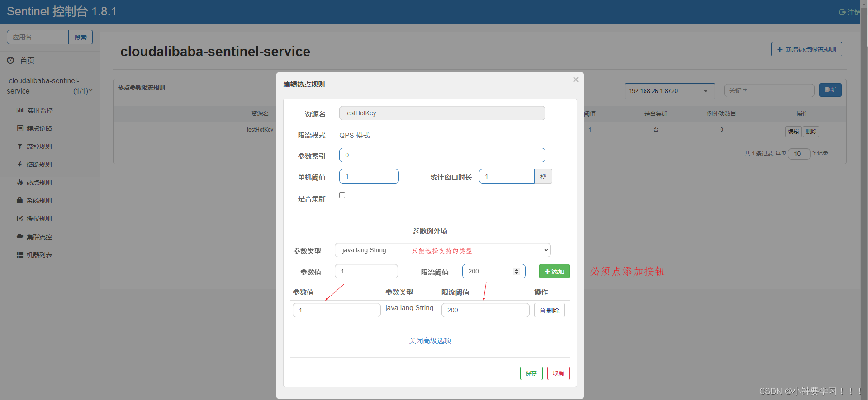Focus the 参数索引 input field

click(442, 155)
